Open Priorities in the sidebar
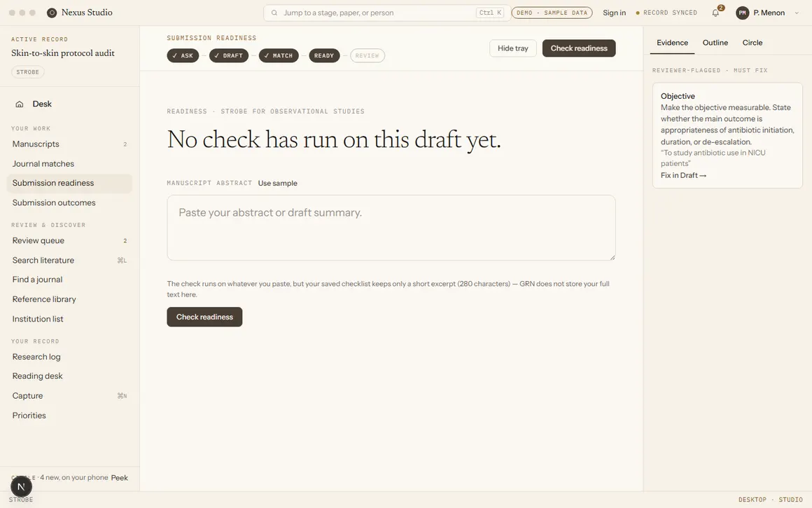This screenshot has width=812, height=508. pyautogui.click(x=69, y=416)
